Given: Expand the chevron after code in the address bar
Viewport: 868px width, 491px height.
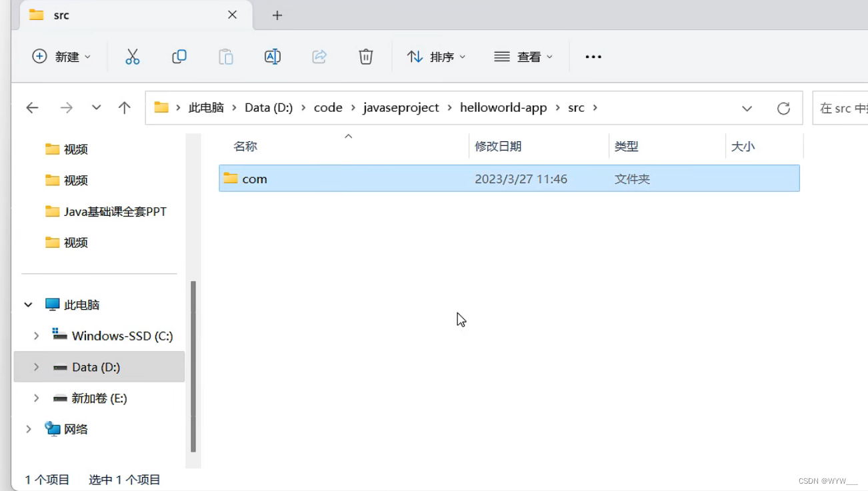Looking at the screenshot, I should click(353, 107).
